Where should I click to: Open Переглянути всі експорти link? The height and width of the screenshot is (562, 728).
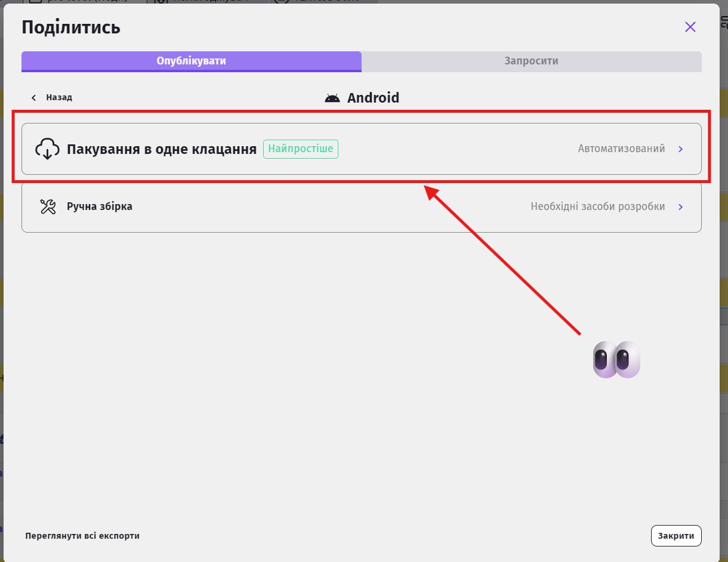click(x=82, y=536)
